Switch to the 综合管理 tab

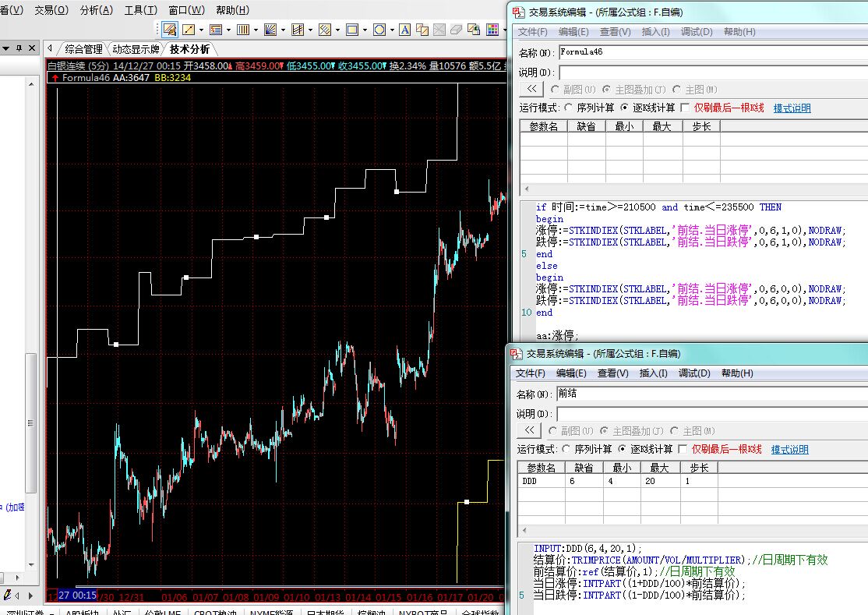coord(83,49)
